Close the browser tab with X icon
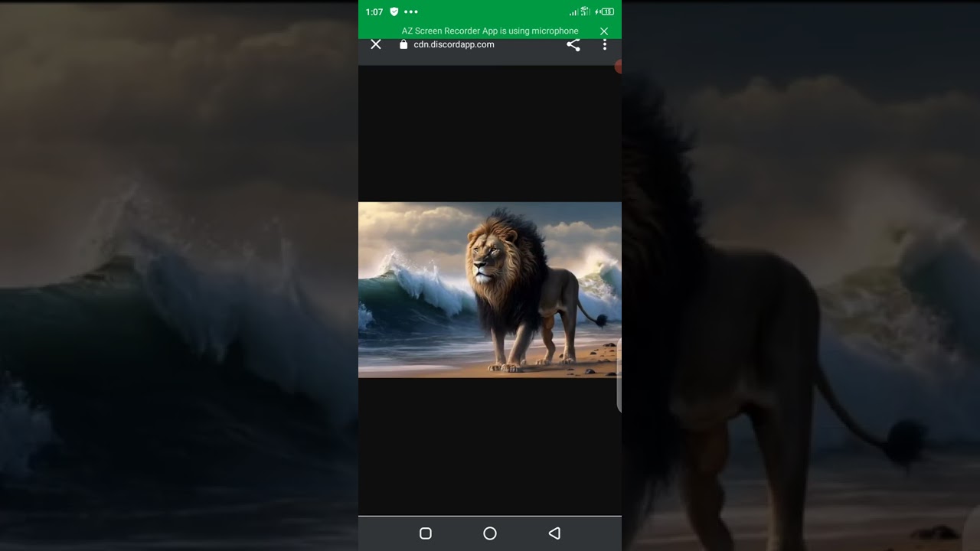The width and height of the screenshot is (980, 551). coord(376,44)
